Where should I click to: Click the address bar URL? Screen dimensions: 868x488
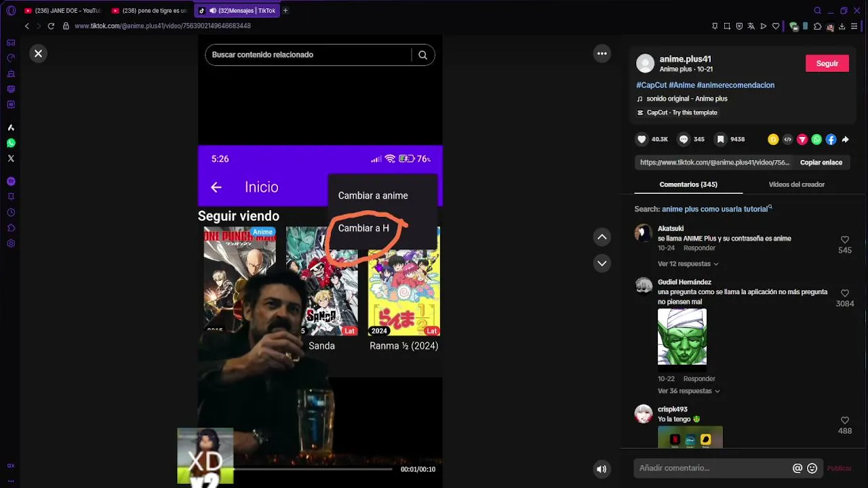pos(163,26)
